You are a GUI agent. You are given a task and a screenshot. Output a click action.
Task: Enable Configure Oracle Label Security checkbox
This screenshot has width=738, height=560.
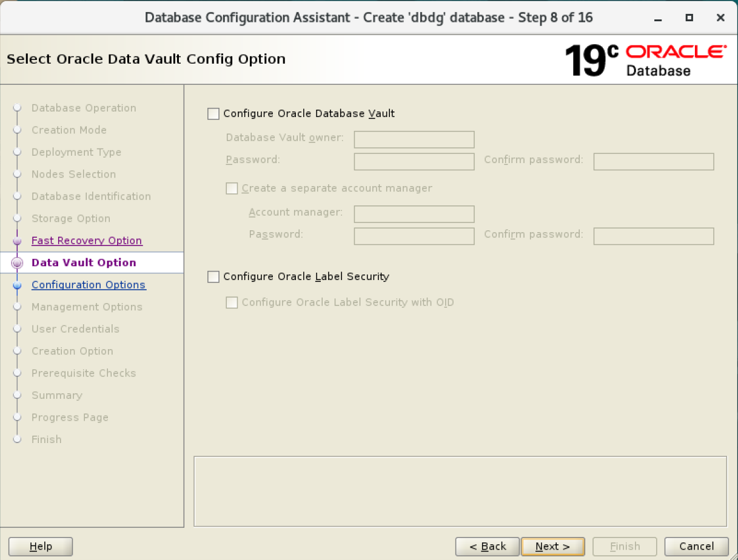tap(213, 276)
